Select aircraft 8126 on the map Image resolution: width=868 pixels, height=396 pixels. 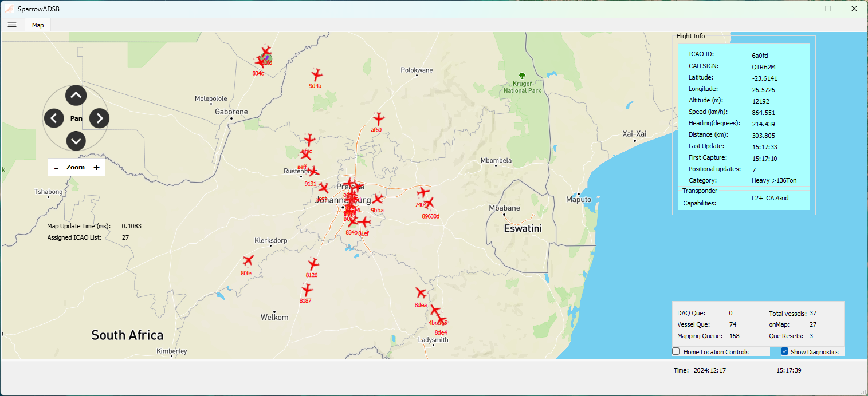click(313, 264)
